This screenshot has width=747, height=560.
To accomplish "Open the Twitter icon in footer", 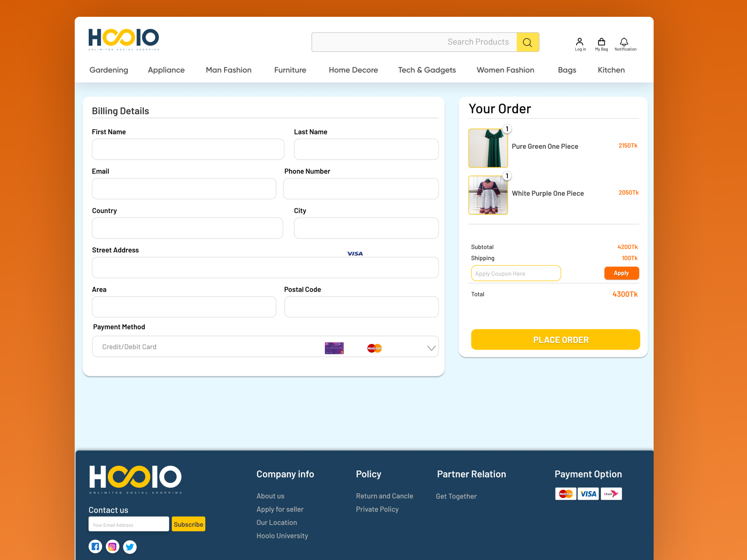I will pyautogui.click(x=130, y=546).
